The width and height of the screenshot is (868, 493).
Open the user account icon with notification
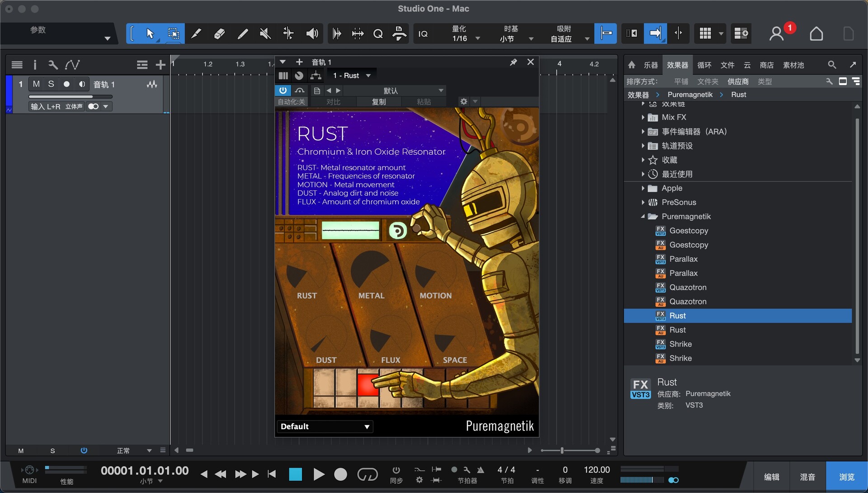777,33
